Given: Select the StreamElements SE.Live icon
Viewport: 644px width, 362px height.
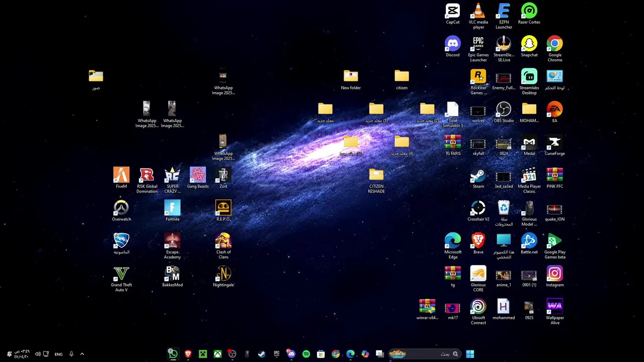Looking at the screenshot, I should click(504, 49).
